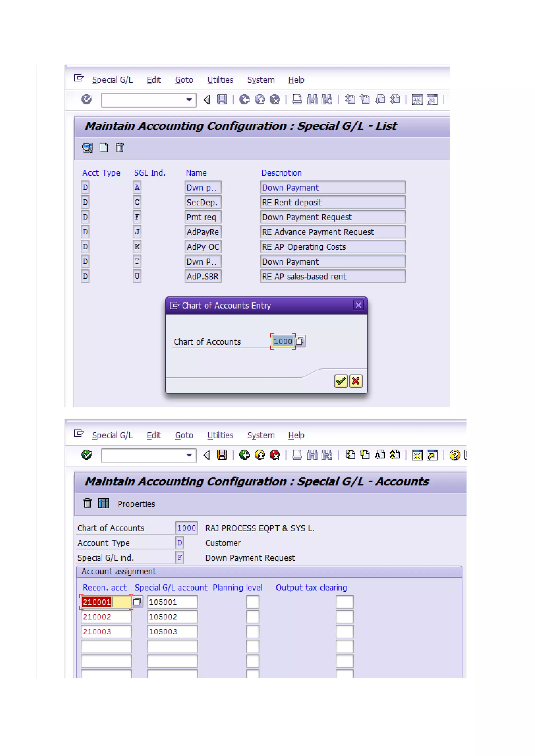This screenshot has width=535, height=756.
Task: Click the Save diskette icon in the Accounts window
Action: [222, 455]
